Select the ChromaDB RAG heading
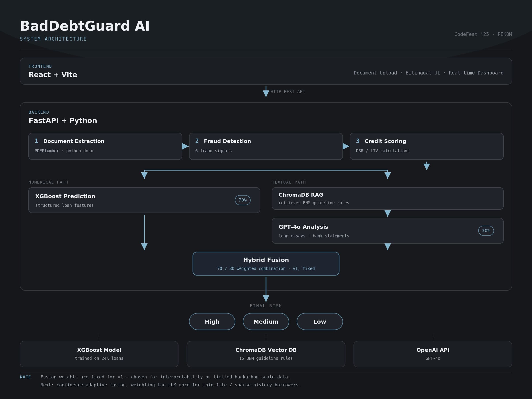 301,195
